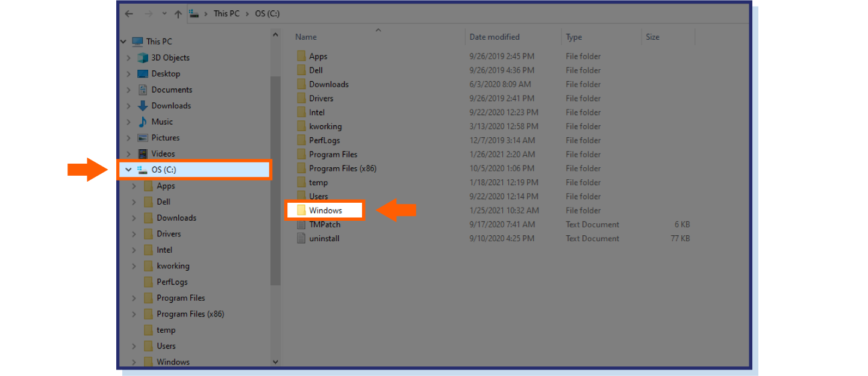Screen dimensions: 868x376
Task: Sort by the Name column header
Action: pyautogui.click(x=306, y=37)
